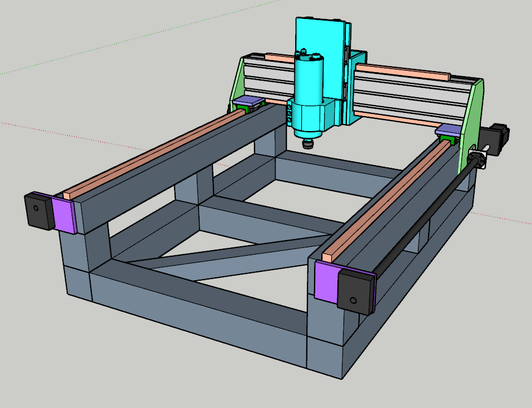Select the front-right black bearing block

[x=355, y=291]
